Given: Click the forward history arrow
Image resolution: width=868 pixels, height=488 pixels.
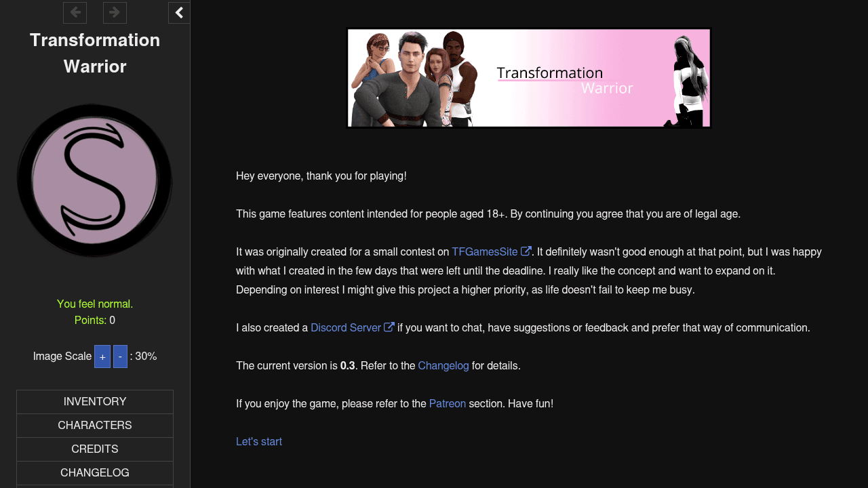Looking at the screenshot, I should [115, 12].
